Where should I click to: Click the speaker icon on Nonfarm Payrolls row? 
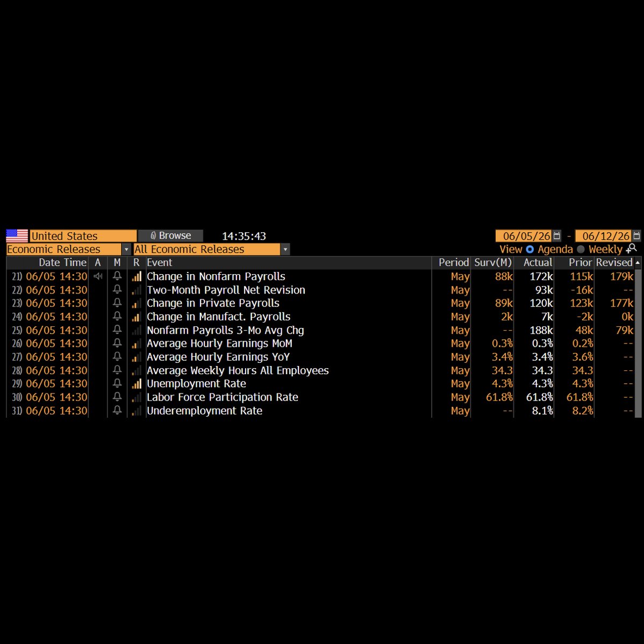coord(98,276)
